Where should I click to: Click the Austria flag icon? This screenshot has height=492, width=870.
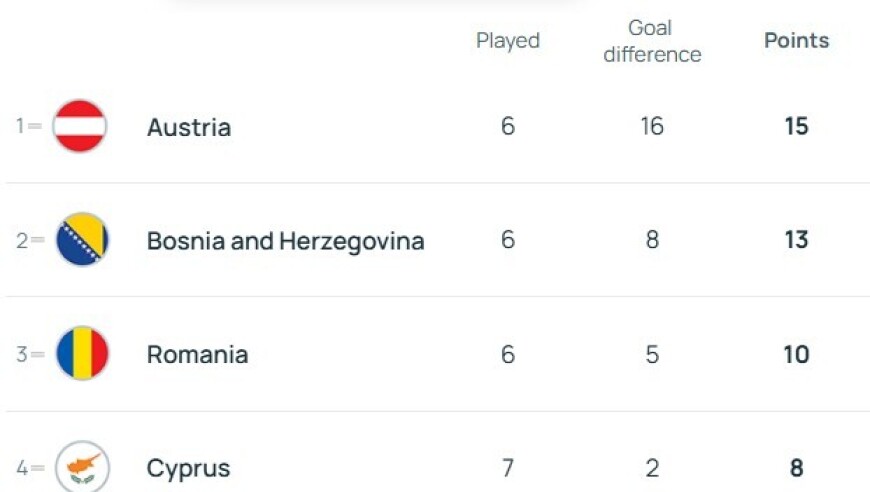tap(80, 126)
